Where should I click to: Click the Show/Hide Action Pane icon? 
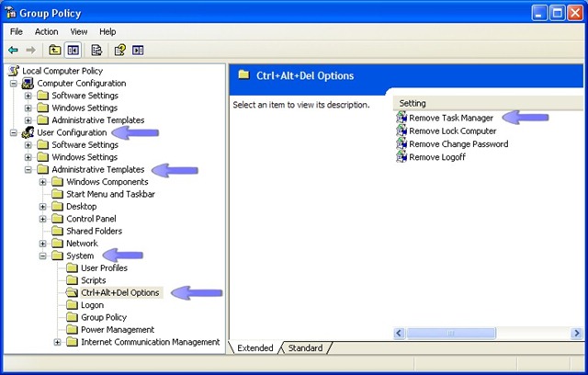[x=138, y=50]
